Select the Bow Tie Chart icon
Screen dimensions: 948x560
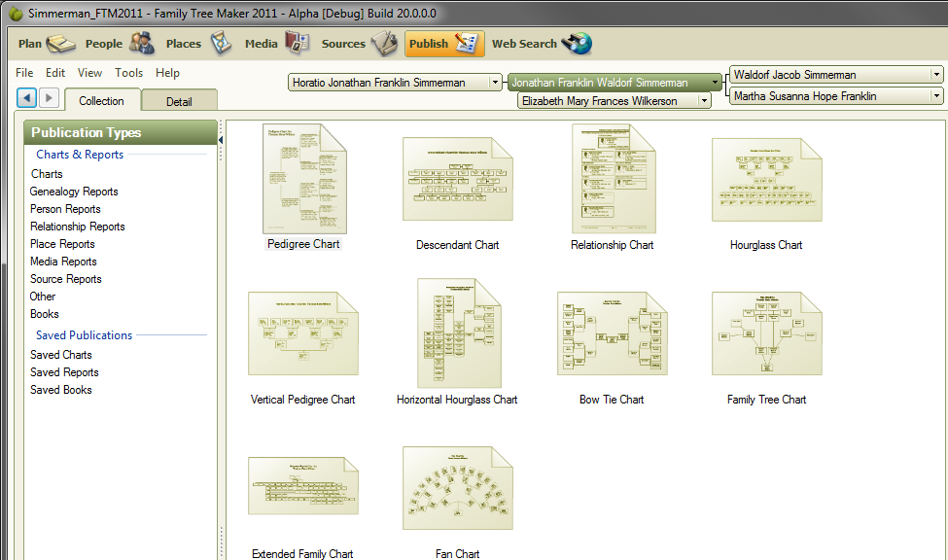[612, 333]
